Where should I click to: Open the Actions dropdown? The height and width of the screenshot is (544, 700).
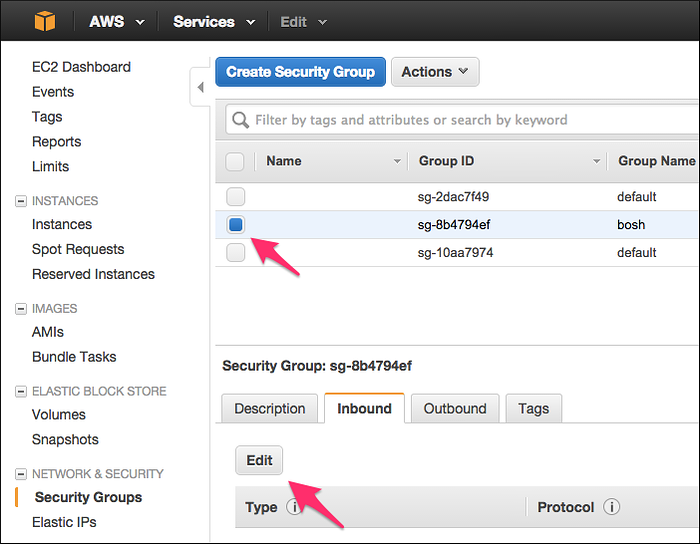tap(435, 72)
